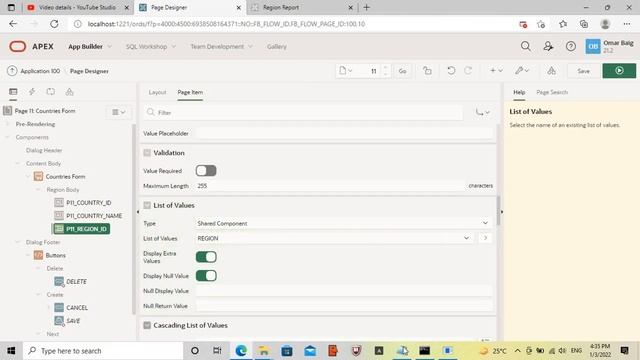Open the List of Values dropdown showing REGION
The height and width of the screenshot is (360, 640).
(334, 238)
